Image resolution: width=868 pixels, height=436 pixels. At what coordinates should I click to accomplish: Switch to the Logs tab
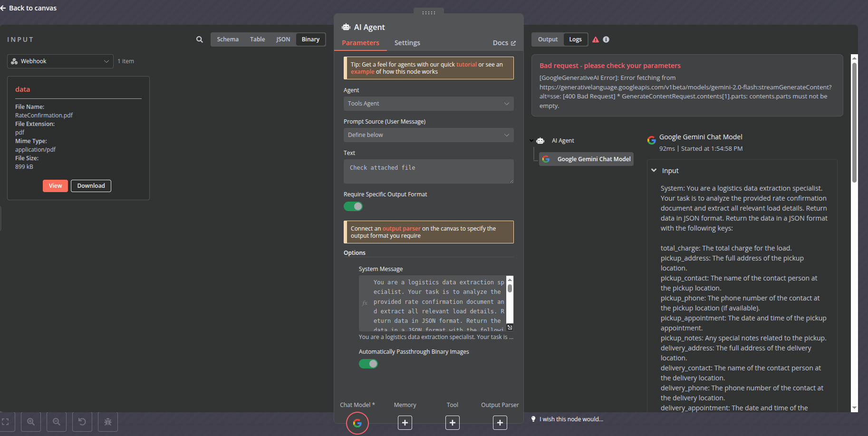(x=576, y=39)
